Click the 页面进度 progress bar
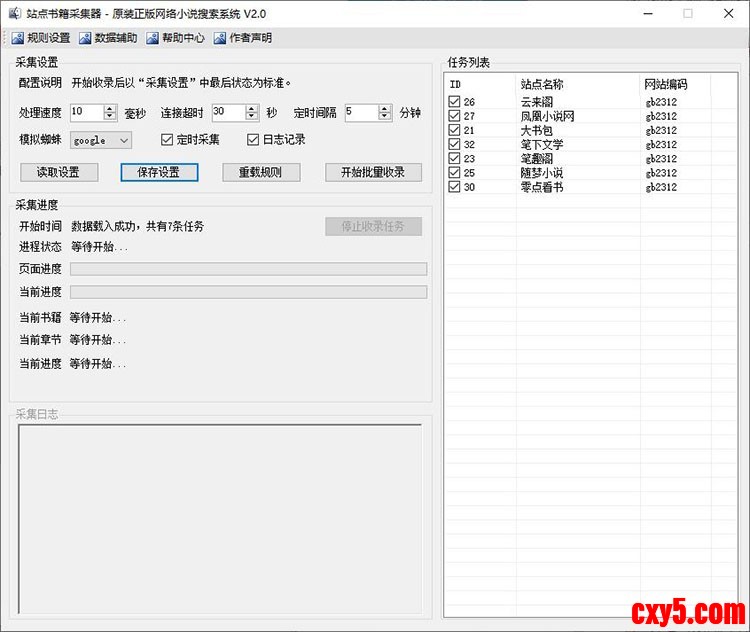Screen dimensions: 750x632 (x=248, y=269)
